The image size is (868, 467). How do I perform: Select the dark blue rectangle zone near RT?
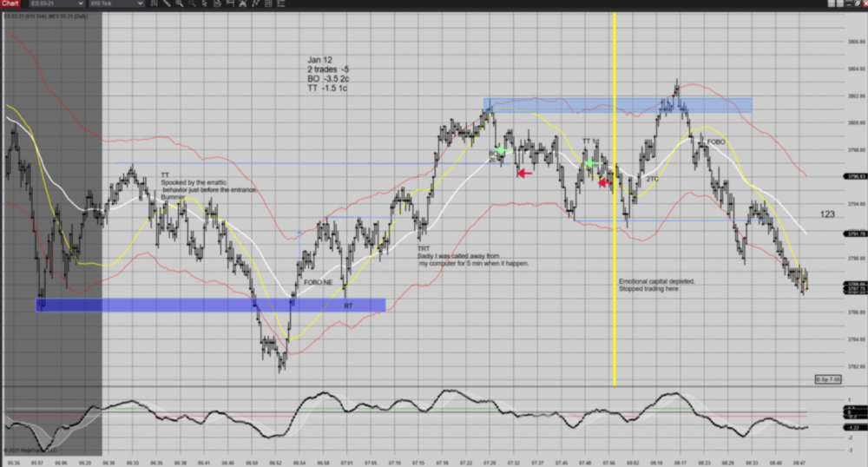(x=208, y=305)
